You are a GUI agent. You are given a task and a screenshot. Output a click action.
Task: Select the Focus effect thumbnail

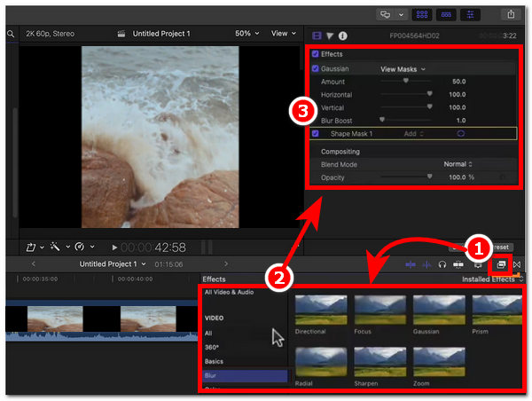(380, 310)
